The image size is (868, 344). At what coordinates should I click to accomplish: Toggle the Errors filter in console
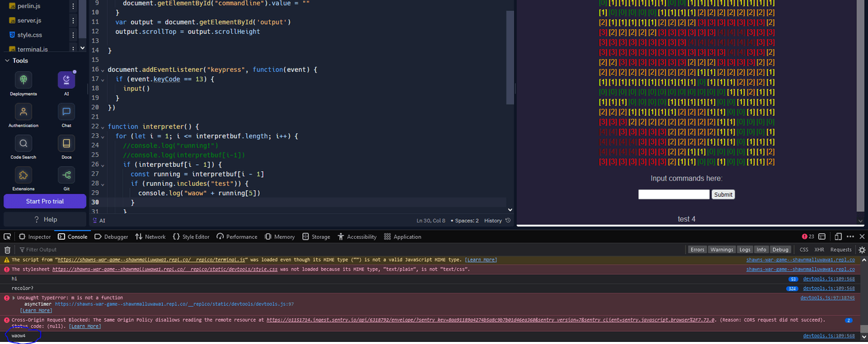[x=697, y=250]
